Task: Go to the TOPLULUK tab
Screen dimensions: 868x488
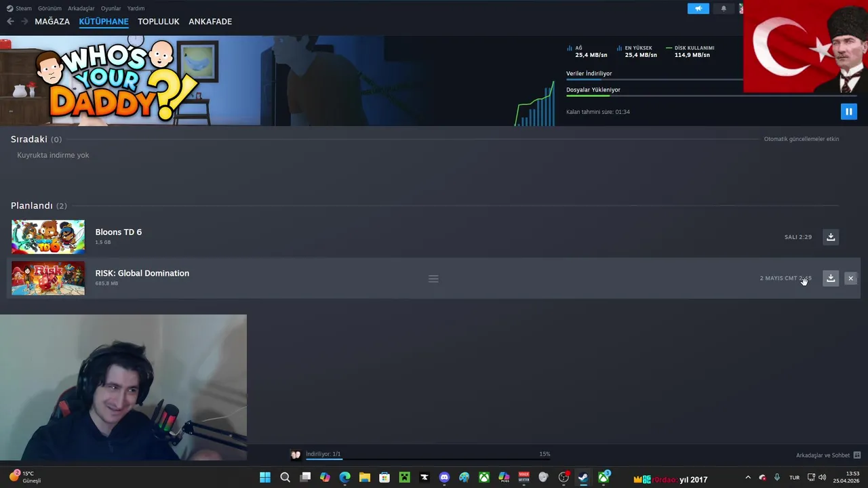Action: coord(159,22)
